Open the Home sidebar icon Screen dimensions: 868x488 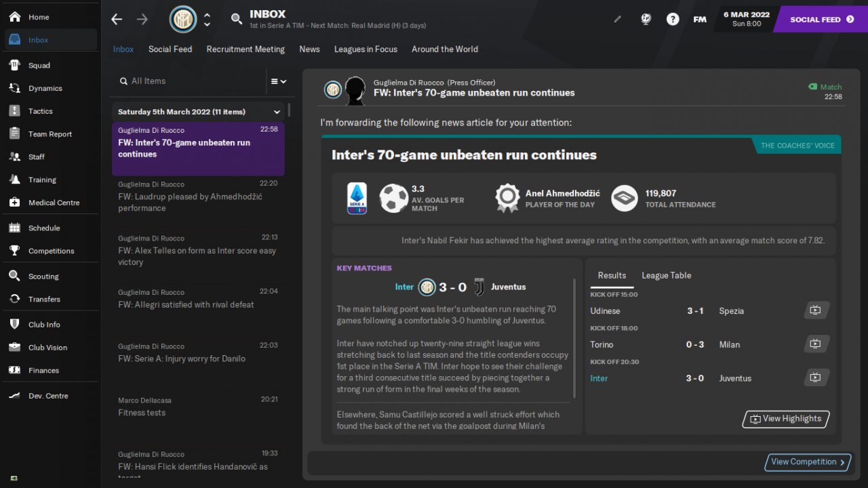click(x=14, y=17)
